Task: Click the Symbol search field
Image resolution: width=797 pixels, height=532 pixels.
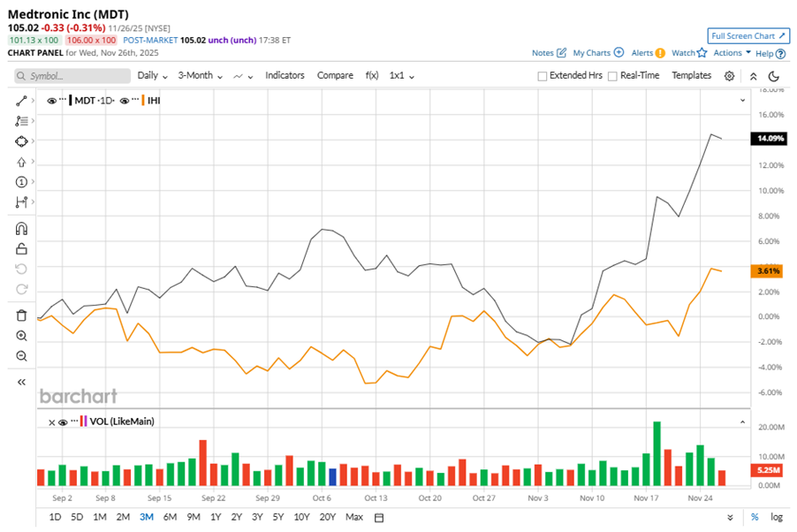Action: (x=72, y=76)
